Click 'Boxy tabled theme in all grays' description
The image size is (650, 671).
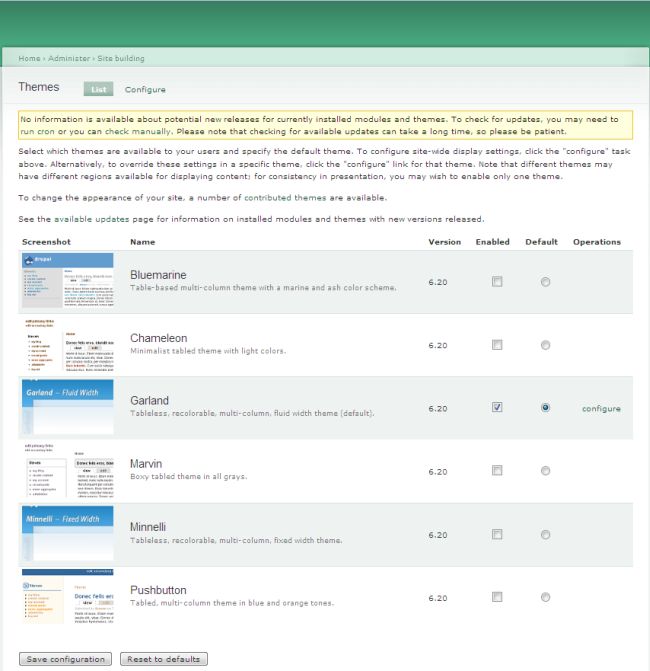click(x=189, y=476)
